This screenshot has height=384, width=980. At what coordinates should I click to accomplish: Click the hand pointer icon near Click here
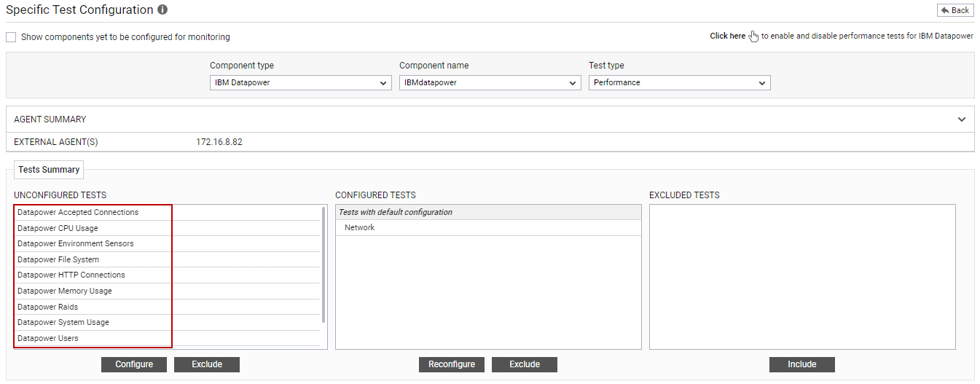tap(754, 36)
